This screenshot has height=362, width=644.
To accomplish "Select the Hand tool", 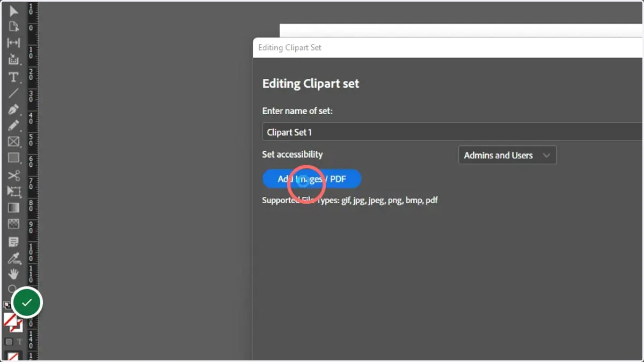I will pyautogui.click(x=13, y=274).
